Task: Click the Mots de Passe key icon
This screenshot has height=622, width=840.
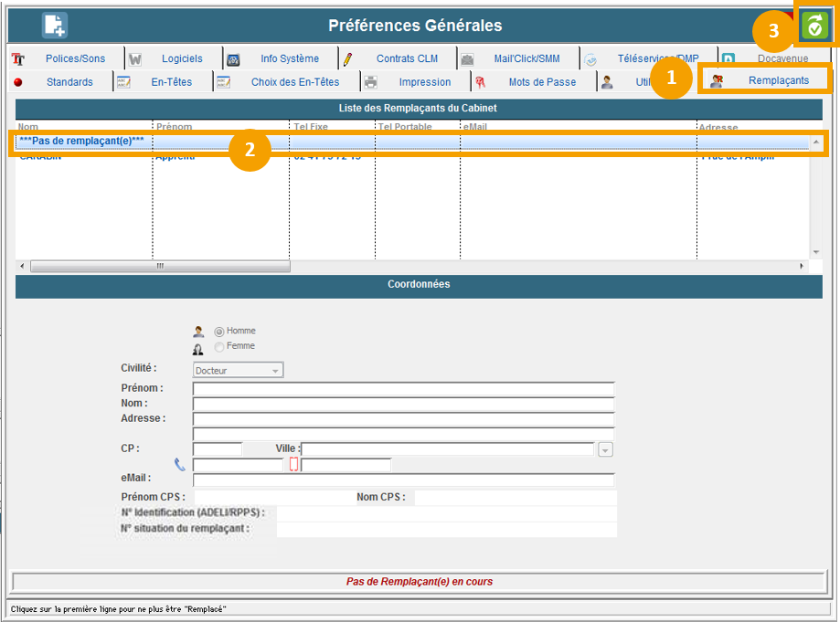Action: tap(480, 82)
